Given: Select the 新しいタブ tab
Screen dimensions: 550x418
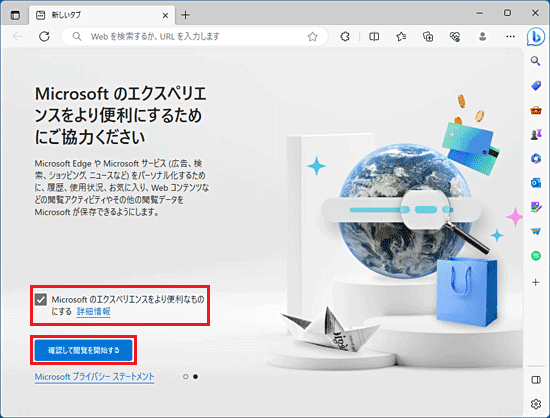Looking at the screenshot, I should (x=102, y=15).
